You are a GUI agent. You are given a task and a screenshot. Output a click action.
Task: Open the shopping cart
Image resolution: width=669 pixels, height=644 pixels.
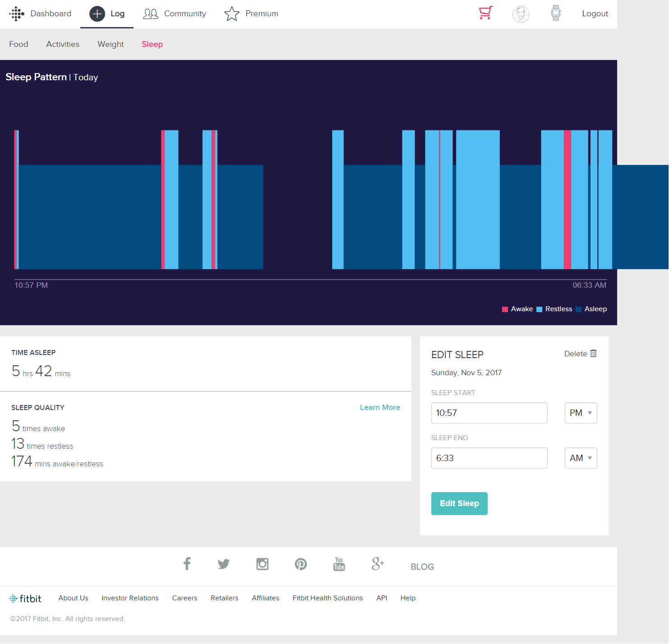(x=485, y=14)
